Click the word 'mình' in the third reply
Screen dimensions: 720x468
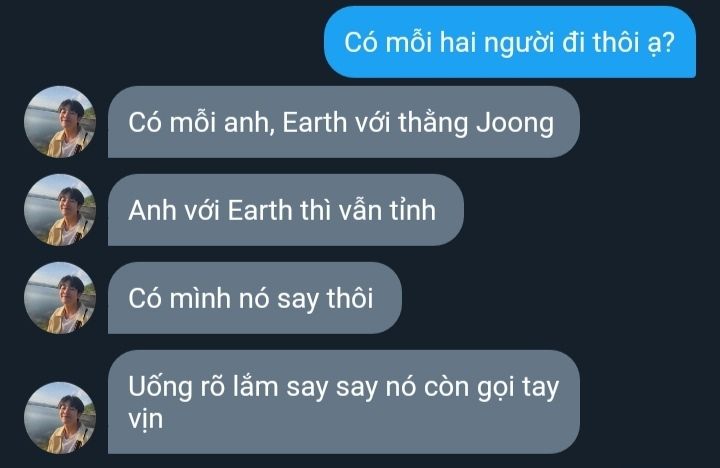click(200, 299)
